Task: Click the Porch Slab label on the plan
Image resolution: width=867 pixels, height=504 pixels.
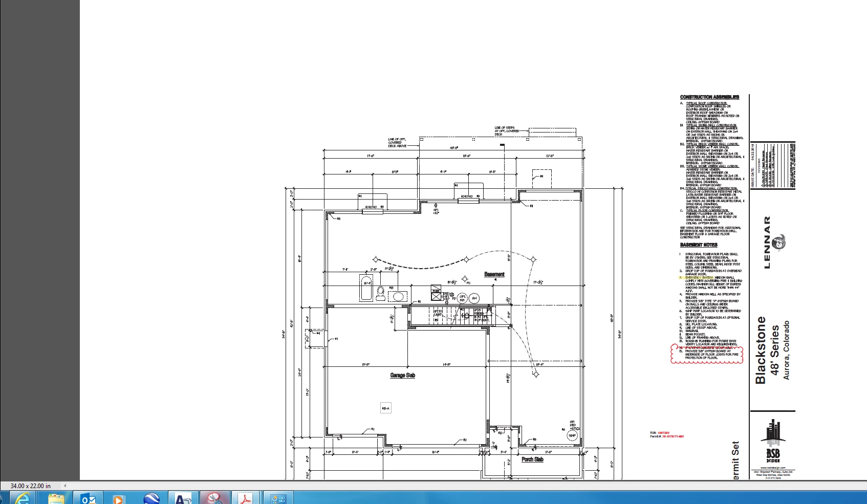Action: pos(532,459)
